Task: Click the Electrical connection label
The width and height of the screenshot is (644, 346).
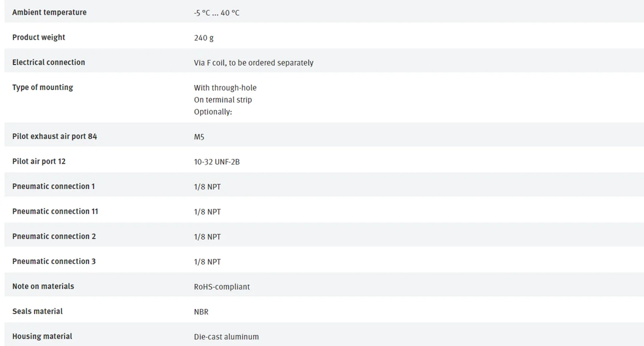Action: pos(49,62)
